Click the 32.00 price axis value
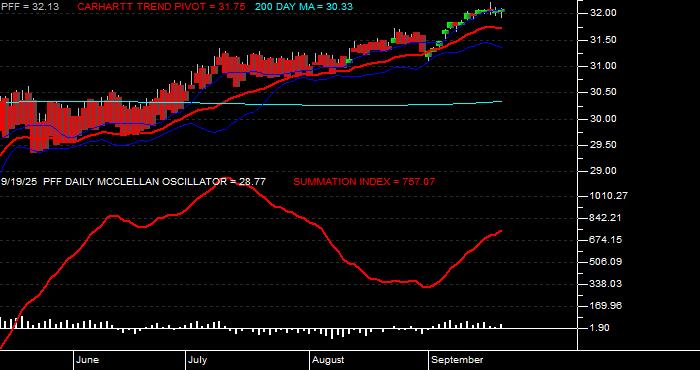This screenshot has width=700, height=370. coord(604,13)
